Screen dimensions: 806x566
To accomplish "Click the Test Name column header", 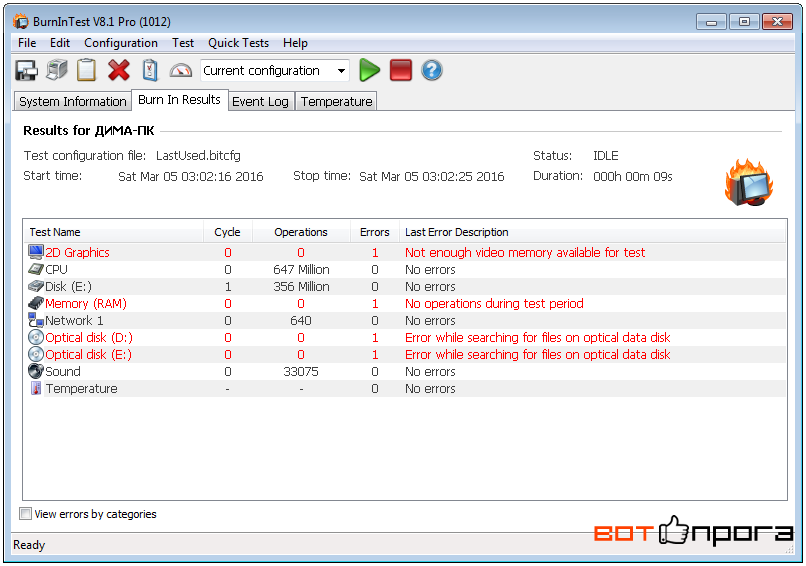I will (x=114, y=232).
